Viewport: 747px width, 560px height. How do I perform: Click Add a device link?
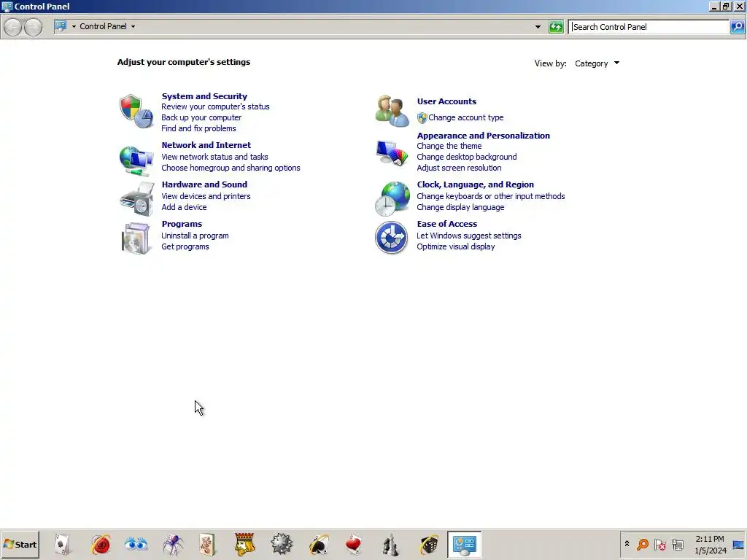click(x=184, y=207)
